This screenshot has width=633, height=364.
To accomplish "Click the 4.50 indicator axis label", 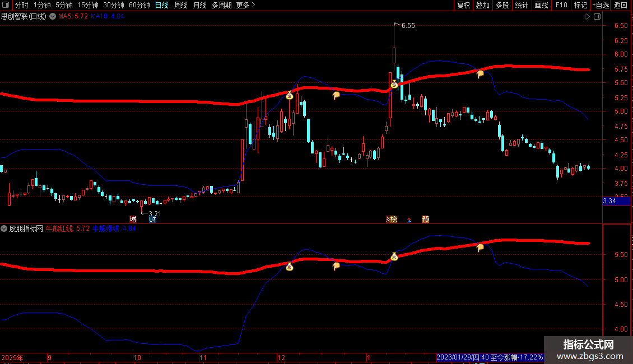I will [x=621, y=304].
